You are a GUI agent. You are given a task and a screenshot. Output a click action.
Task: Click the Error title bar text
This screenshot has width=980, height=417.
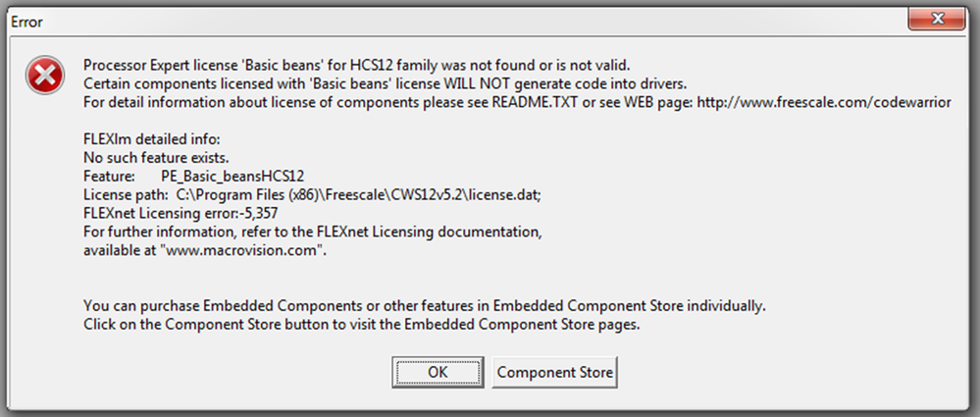26,20
